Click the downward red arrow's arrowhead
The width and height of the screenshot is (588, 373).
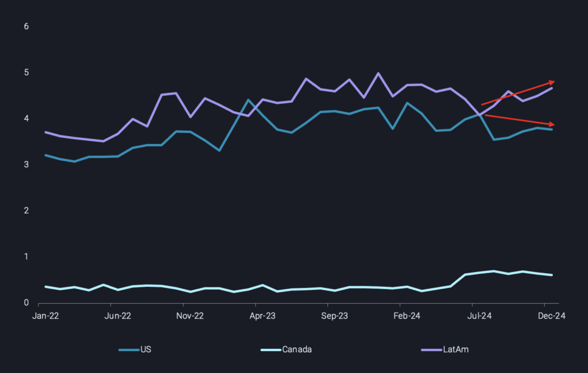pyautogui.click(x=552, y=125)
